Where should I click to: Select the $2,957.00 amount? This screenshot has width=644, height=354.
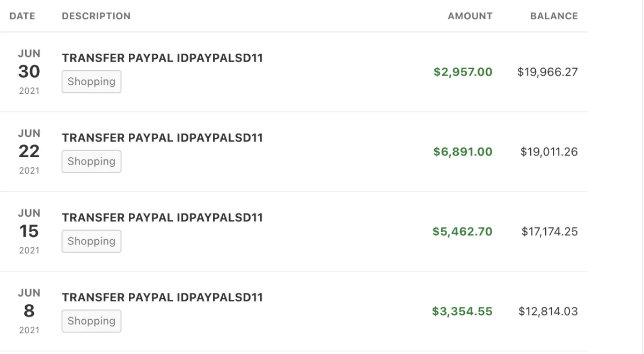click(x=463, y=72)
